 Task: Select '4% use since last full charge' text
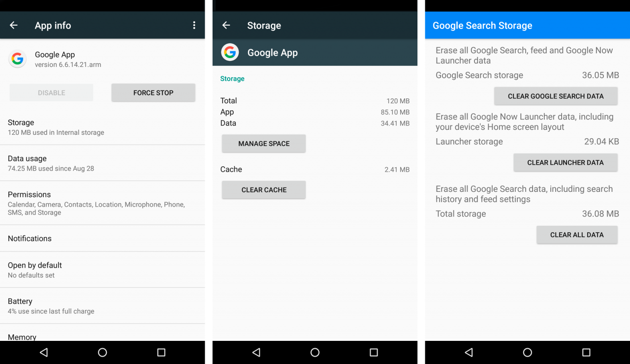coord(51,311)
